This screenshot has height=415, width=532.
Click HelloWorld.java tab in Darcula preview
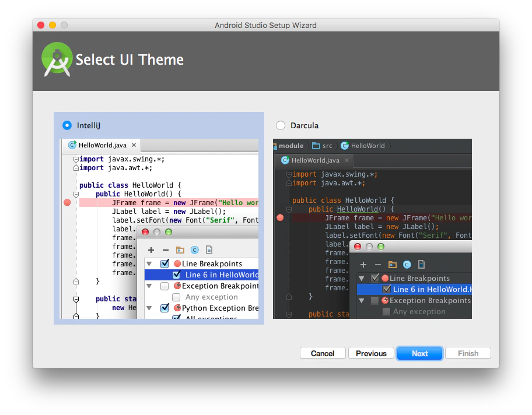(x=314, y=160)
